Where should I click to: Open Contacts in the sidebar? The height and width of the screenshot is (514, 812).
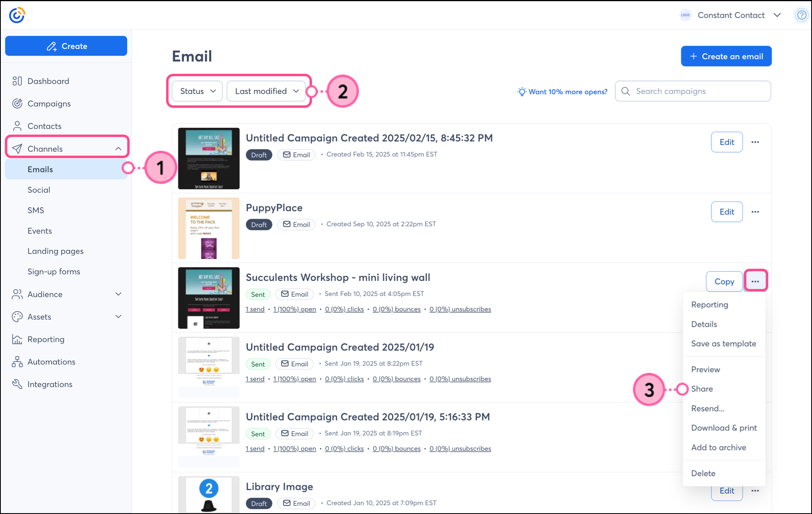pos(44,126)
